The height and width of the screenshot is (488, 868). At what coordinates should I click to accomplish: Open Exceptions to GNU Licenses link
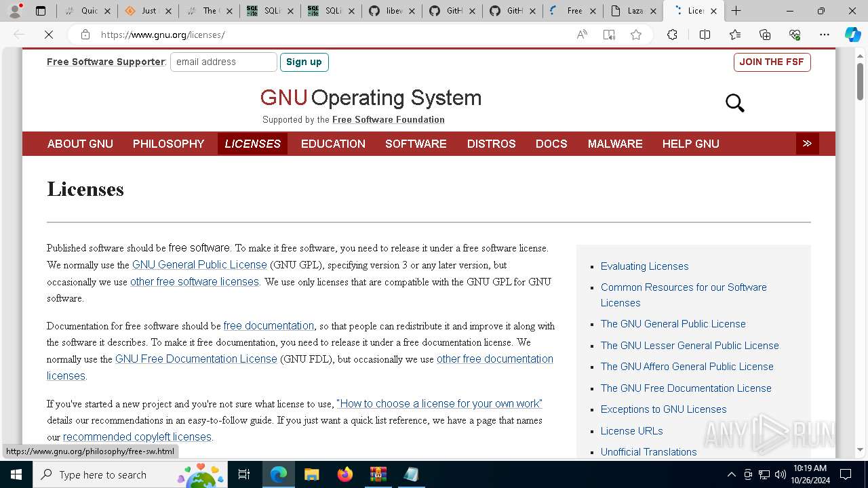[x=663, y=409]
